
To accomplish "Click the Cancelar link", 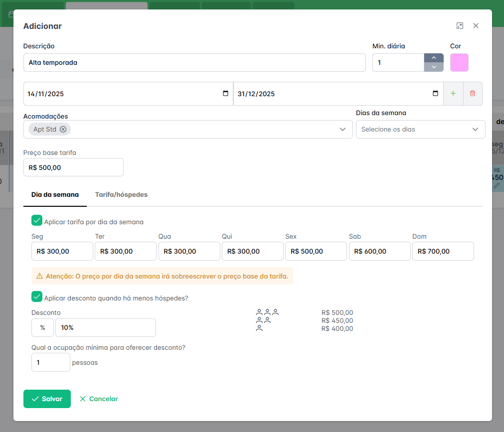I will click(99, 399).
